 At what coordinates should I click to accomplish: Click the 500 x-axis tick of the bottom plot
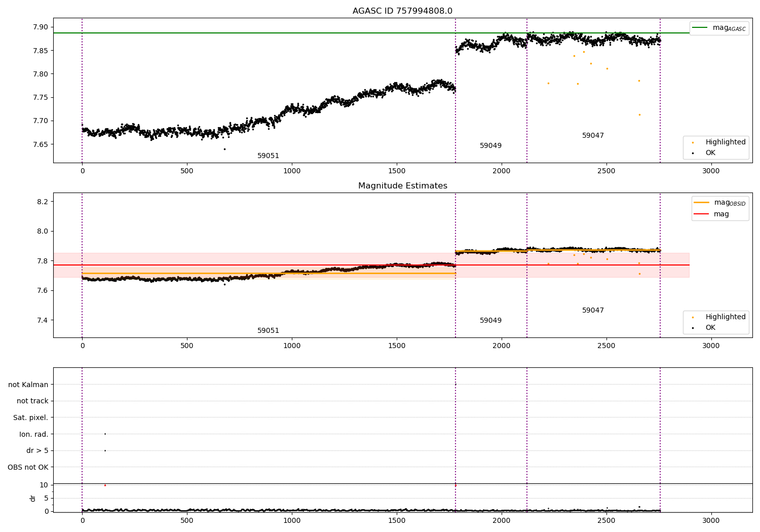tap(187, 520)
